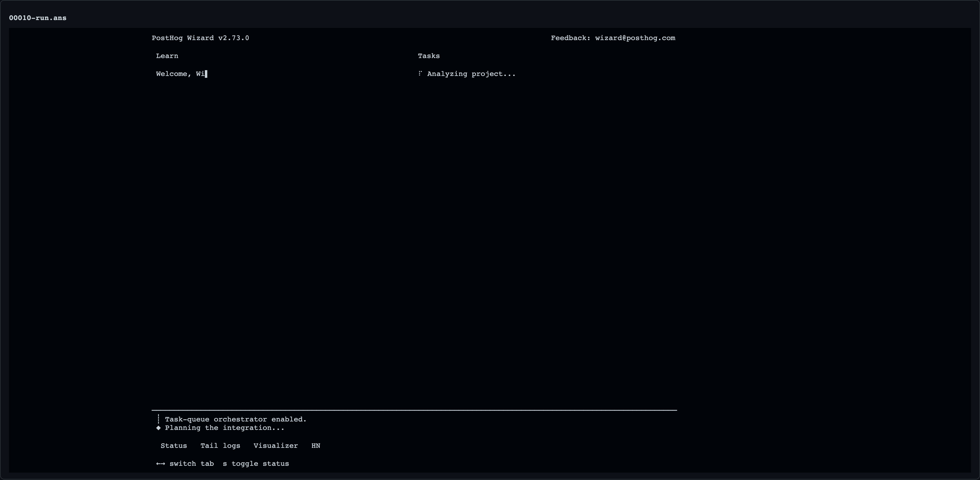Screen dimensions: 980x480
Task: Click the 00010-run.ans file title
Action: coord(38,18)
